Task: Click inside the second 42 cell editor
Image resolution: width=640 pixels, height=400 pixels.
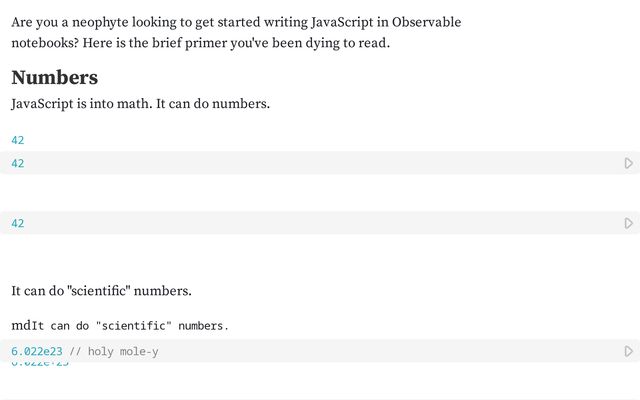Action: pos(300,223)
